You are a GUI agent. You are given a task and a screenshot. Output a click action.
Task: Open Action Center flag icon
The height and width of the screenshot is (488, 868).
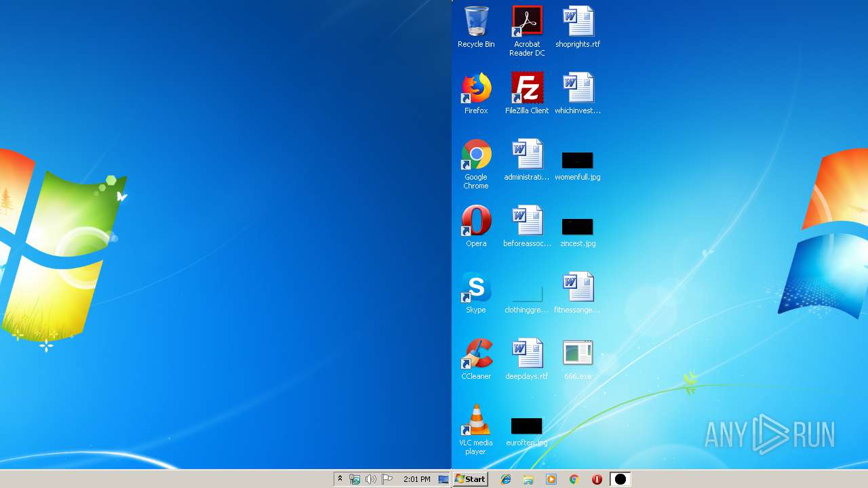387,479
